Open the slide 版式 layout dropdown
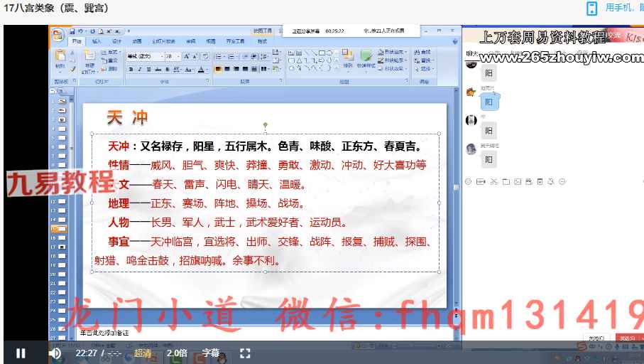 pyautogui.click(x=111, y=52)
